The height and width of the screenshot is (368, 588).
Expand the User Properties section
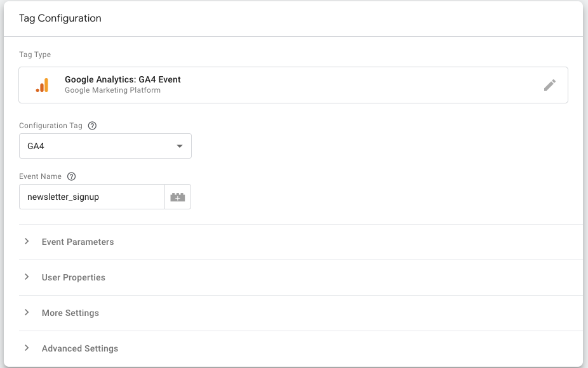(x=73, y=277)
